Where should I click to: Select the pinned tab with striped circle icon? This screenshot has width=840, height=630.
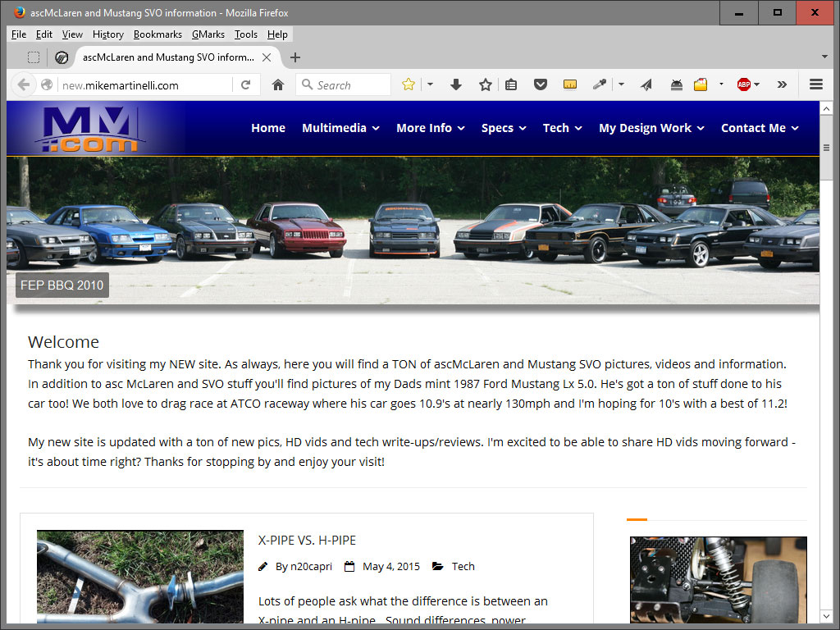click(62, 57)
